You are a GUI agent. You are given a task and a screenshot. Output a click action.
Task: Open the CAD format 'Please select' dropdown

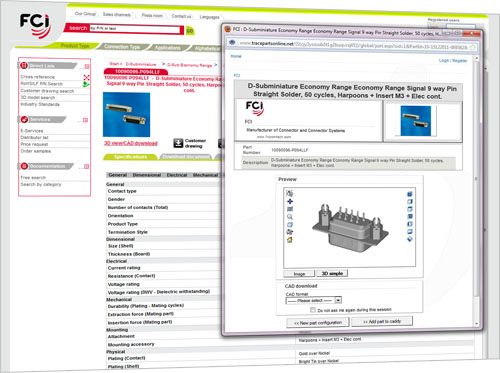(x=314, y=300)
